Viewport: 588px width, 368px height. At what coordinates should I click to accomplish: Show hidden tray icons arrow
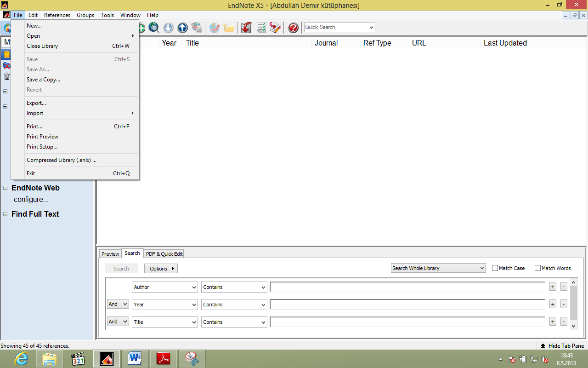[500, 359]
